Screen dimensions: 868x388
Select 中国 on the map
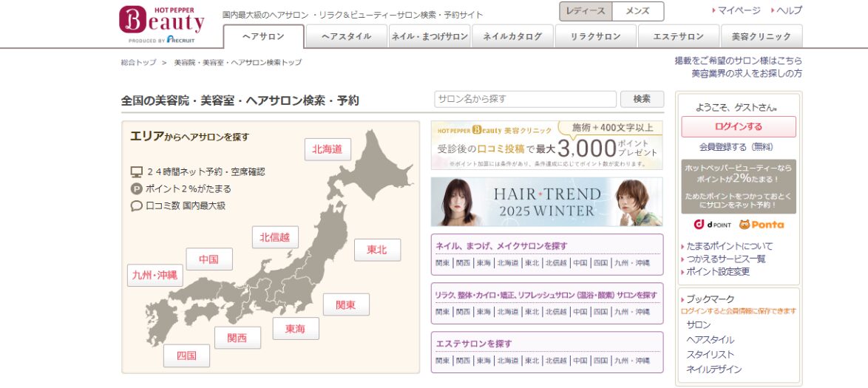209,259
